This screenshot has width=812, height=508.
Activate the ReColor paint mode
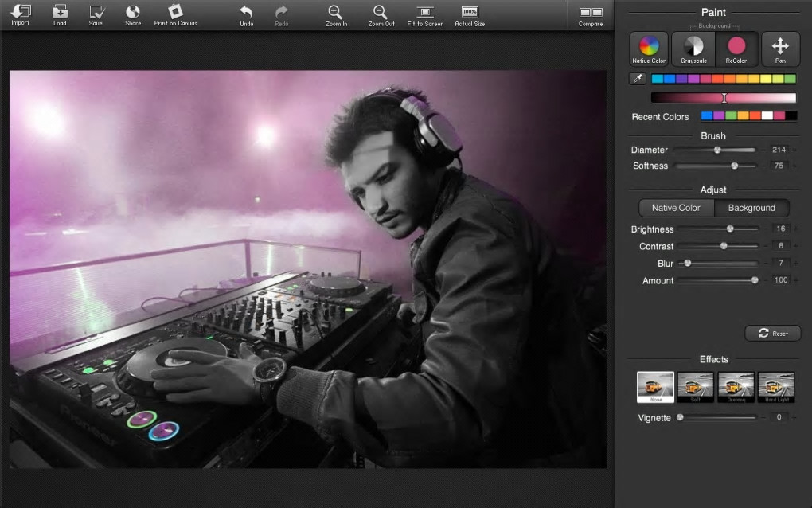[x=736, y=48]
